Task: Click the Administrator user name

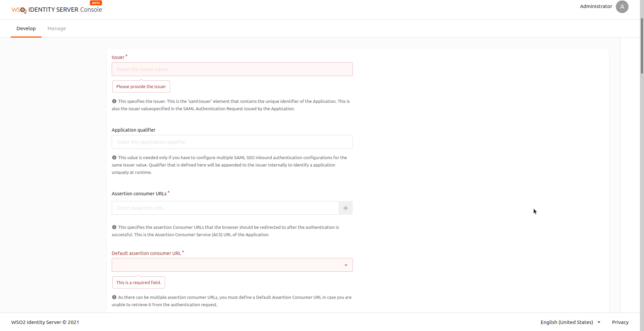Action: 596,6
